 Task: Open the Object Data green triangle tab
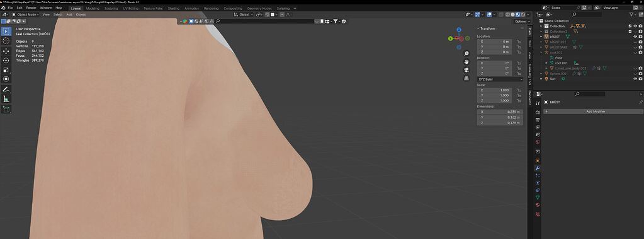538,197
